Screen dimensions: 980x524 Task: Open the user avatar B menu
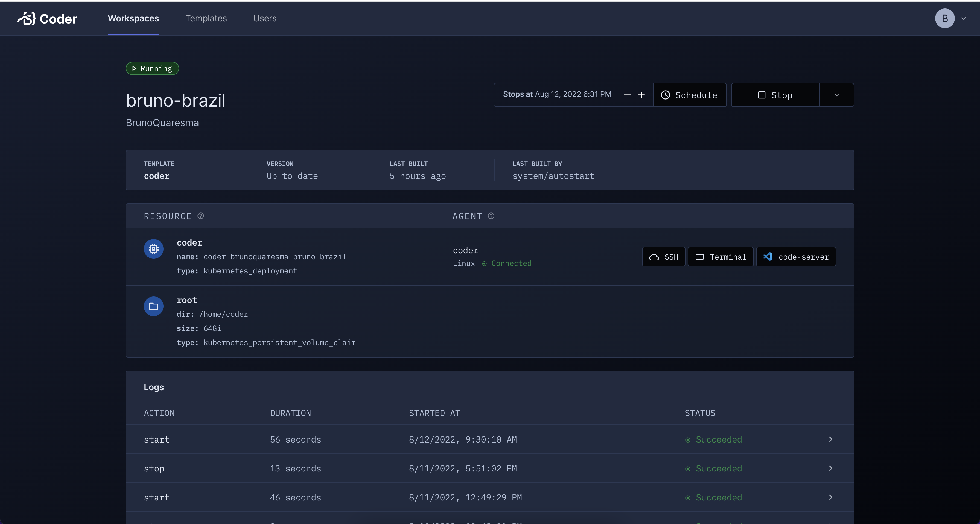pyautogui.click(x=945, y=18)
